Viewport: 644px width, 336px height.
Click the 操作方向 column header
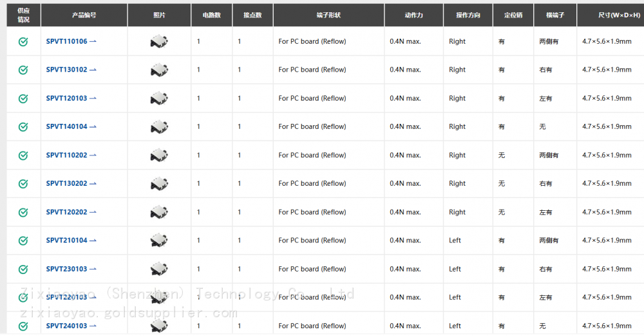(468, 15)
